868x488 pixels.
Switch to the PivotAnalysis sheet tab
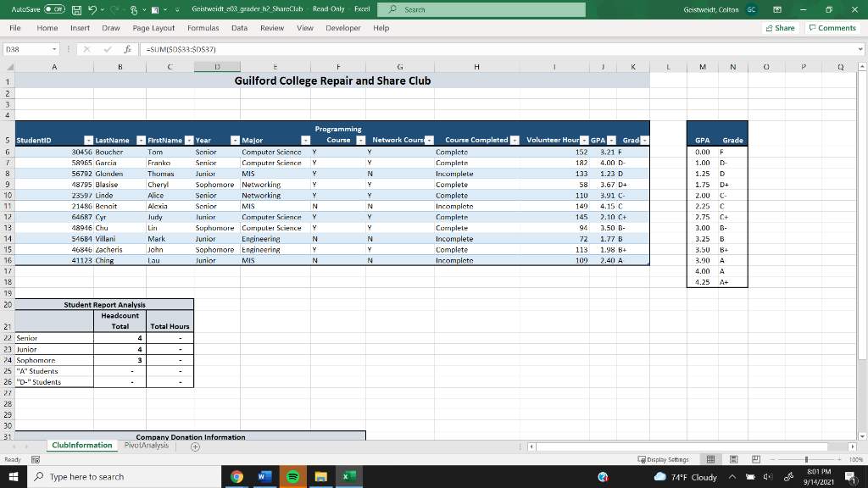(148, 444)
